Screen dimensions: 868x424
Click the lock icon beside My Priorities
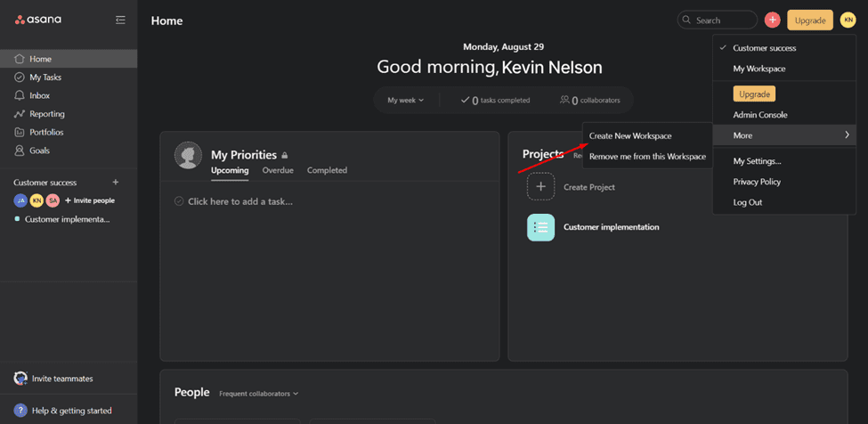point(285,156)
